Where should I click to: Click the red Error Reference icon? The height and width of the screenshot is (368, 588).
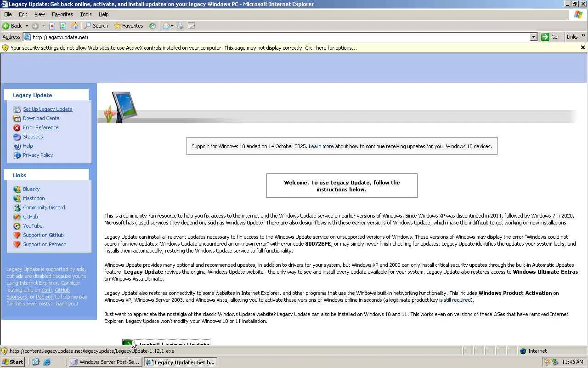pos(17,128)
